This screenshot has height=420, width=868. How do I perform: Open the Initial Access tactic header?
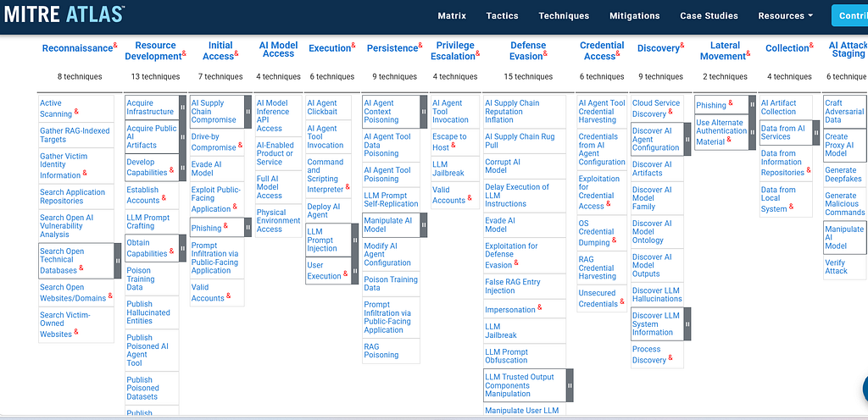click(218, 50)
